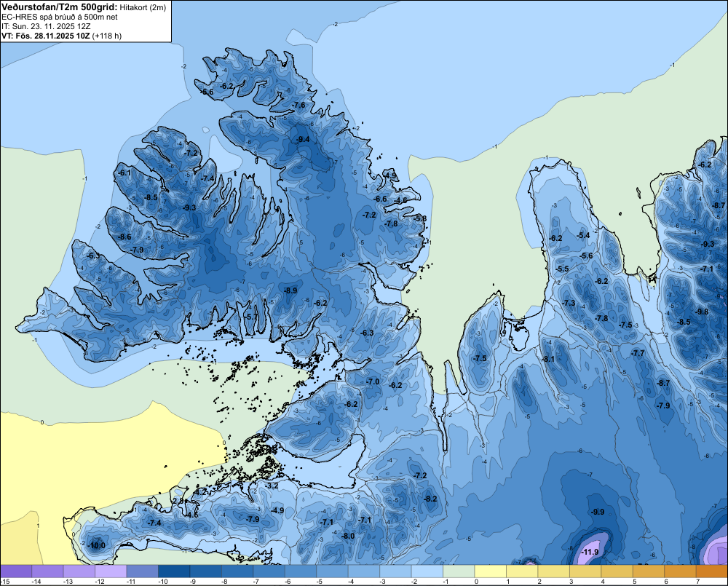The width and height of the screenshot is (728, 586).
Task: Click the -8.9 temperature label
Action: tap(290, 290)
